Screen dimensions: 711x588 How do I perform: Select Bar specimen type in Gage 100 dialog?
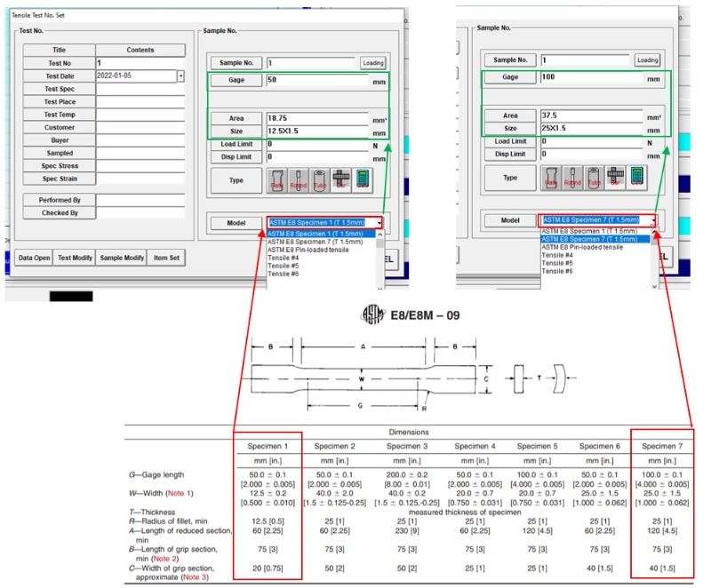615,178
